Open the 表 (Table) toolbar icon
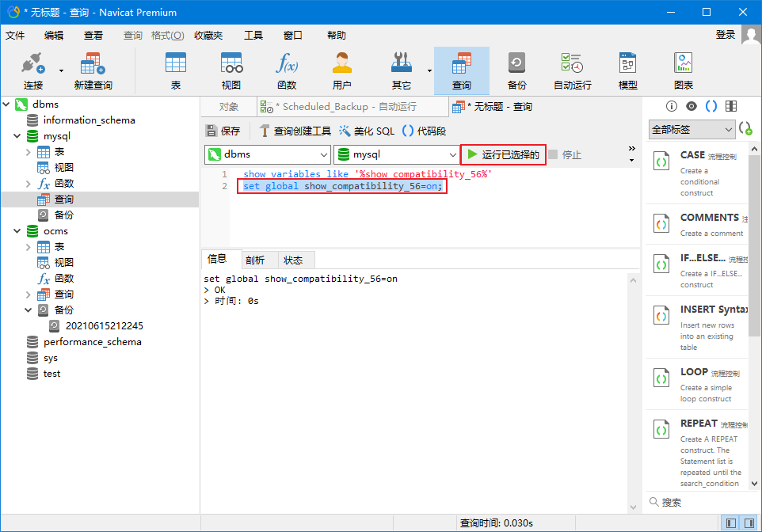This screenshot has height=532, width=762. tap(175, 70)
